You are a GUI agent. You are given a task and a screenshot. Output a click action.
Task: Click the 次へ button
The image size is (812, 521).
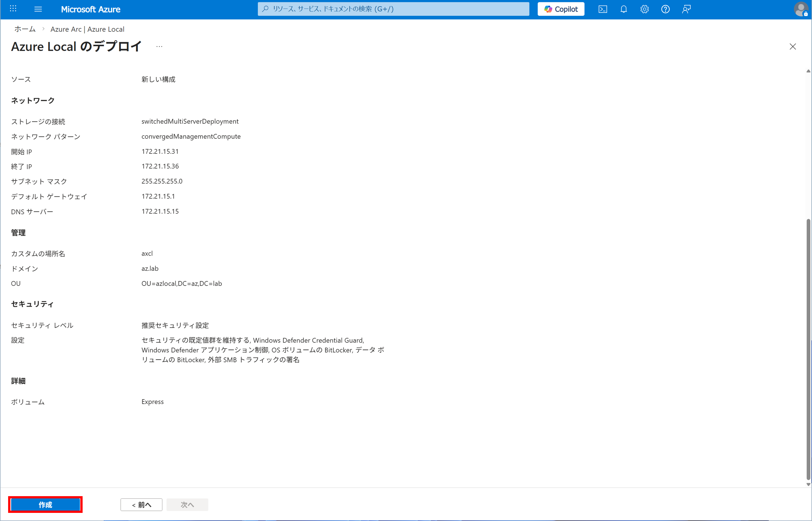tap(187, 505)
